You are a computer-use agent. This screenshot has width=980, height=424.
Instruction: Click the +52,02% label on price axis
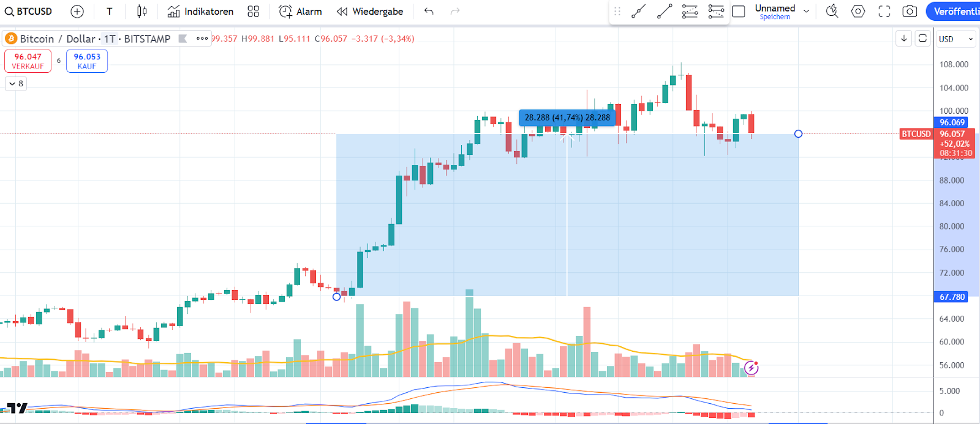point(954,144)
